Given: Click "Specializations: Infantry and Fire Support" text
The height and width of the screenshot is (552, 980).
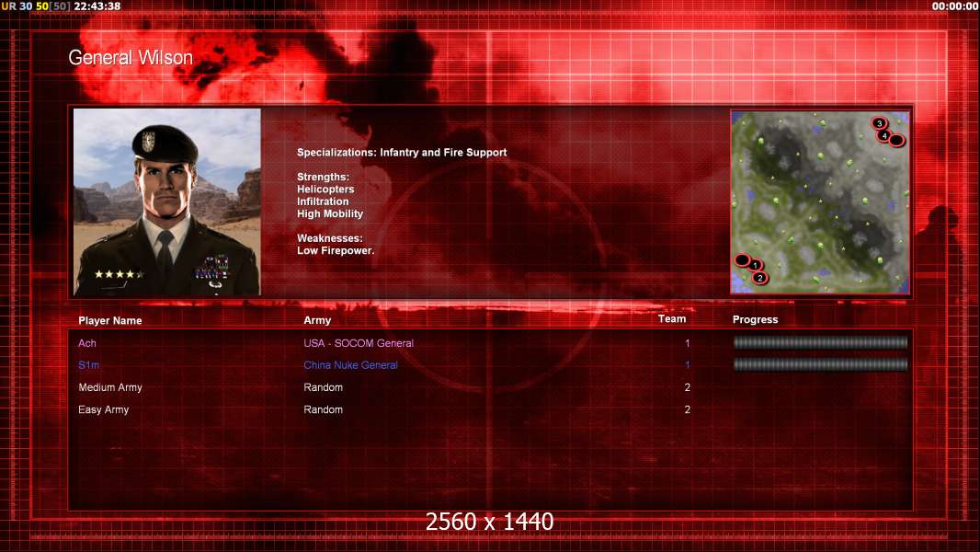Looking at the screenshot, I should [402, 152].
